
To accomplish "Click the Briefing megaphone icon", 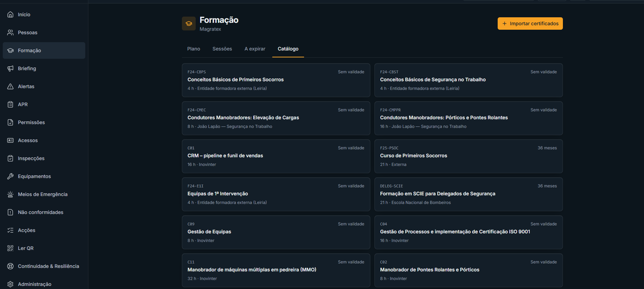I will (x=10, y=68).
